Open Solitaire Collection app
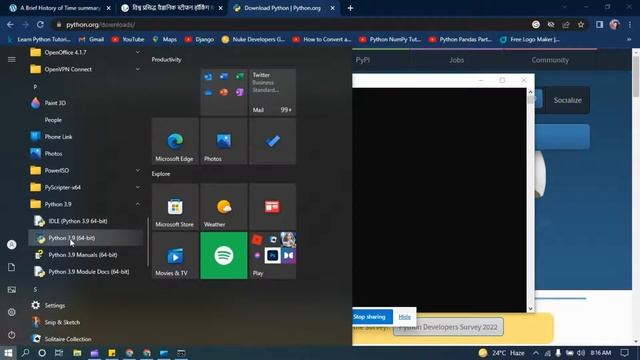The width and height of the screenshot is (640, 360). [85, 339]
